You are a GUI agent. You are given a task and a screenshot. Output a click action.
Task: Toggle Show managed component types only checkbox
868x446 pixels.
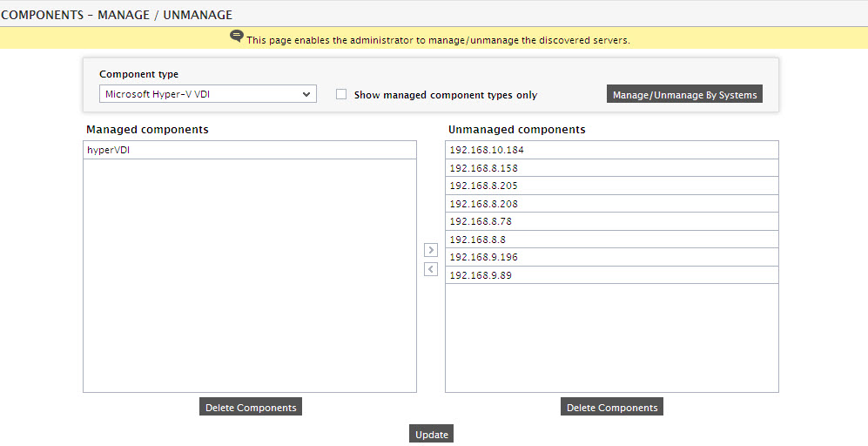[341, 94]
